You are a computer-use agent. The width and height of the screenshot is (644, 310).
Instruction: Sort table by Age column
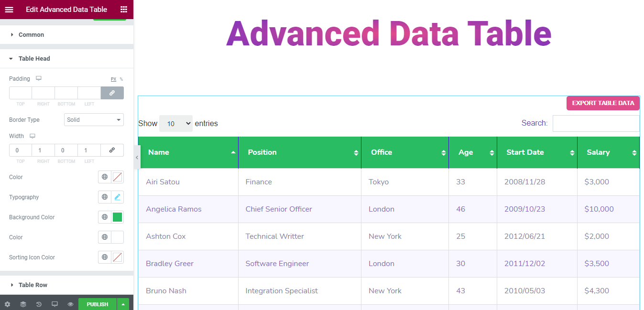pos(473,152)
